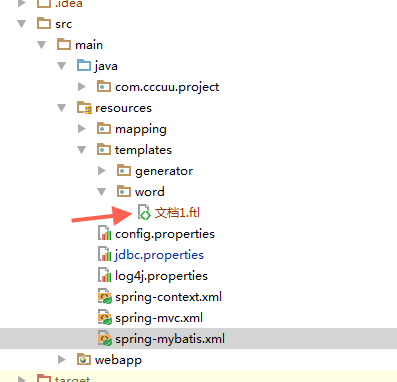Collapse the word folder arrow

pyautogui.click(x=102, y=192)
